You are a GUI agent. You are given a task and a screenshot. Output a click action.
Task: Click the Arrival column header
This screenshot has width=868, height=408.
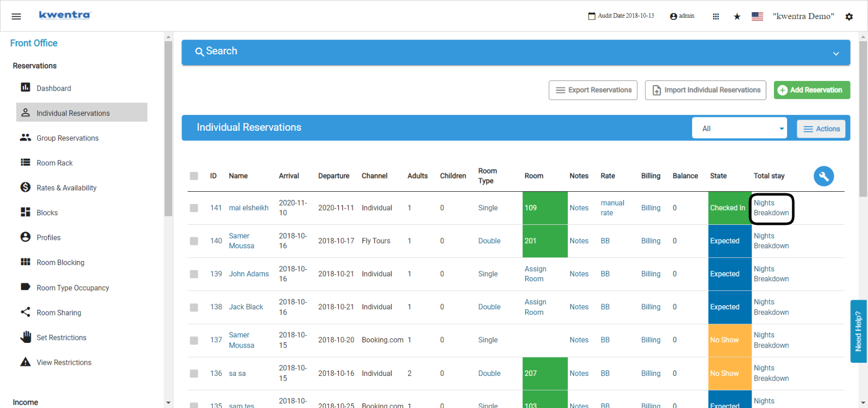289,176
